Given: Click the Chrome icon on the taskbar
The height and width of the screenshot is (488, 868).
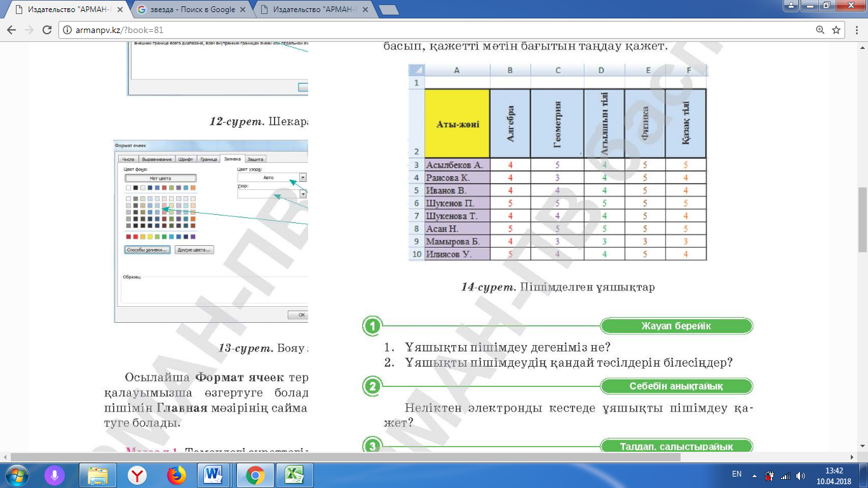Looking at the screenshot, I should coord(255,475).
